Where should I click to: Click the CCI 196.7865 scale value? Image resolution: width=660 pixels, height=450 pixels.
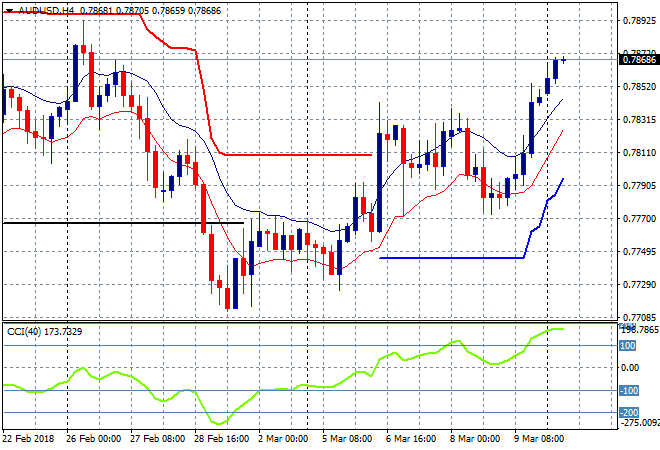[x=640, y=330]
